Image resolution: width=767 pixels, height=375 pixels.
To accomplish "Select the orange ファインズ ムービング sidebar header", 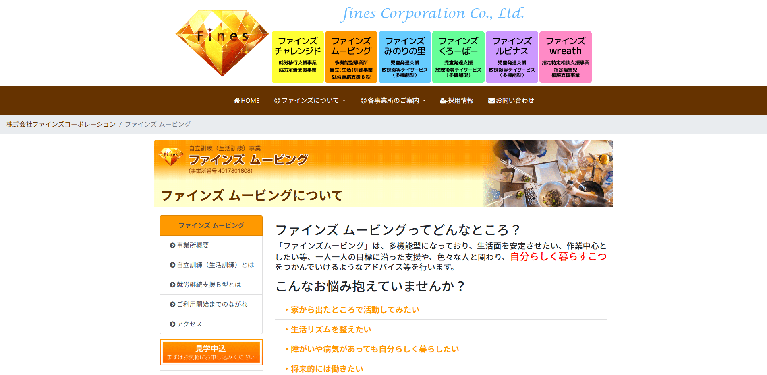I will (x=211, y=225).
